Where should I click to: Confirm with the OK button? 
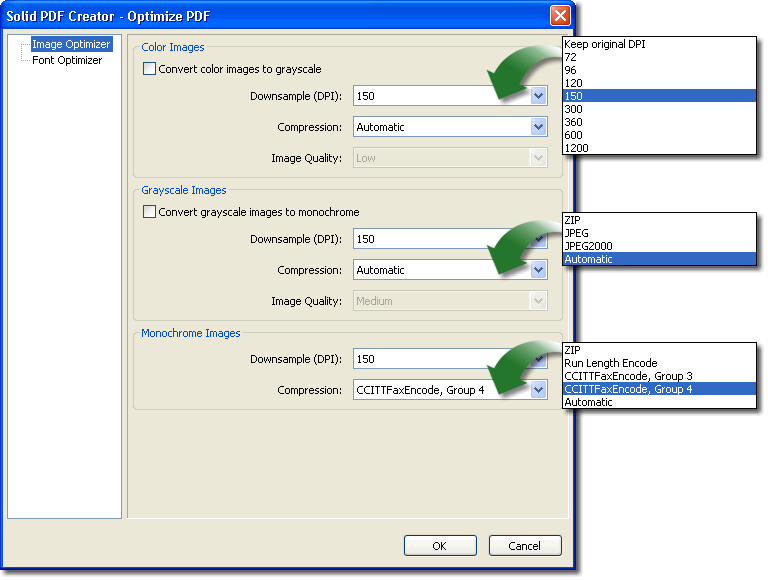(x=440, y=546)
